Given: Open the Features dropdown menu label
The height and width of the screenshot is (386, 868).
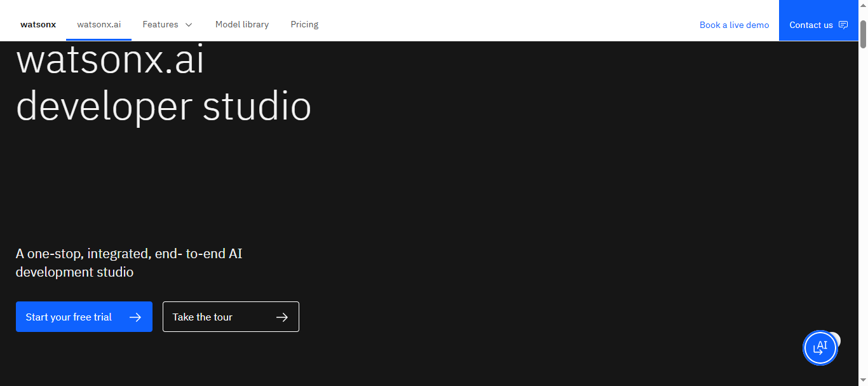Looking at the screenshot, I should (160, 25).
